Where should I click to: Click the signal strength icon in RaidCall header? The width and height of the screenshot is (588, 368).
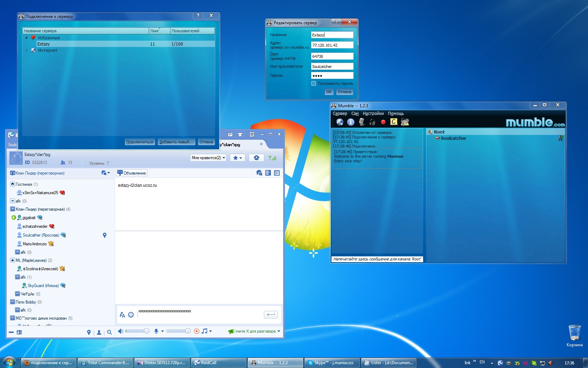pos(272,158)
